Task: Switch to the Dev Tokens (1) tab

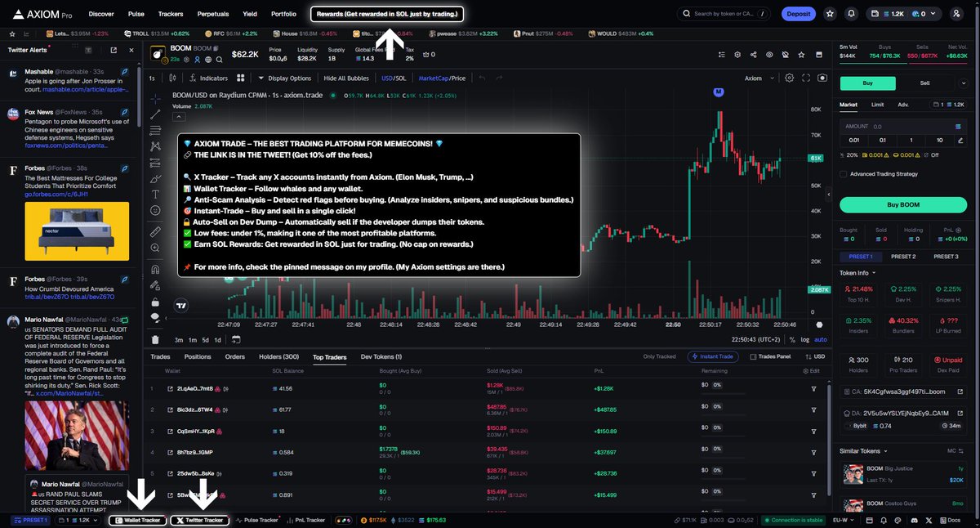Action: tap(381, 356)
